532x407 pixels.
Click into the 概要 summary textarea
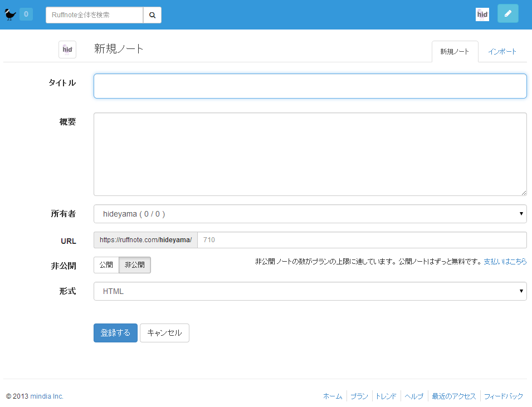click(x=310, y=154)
